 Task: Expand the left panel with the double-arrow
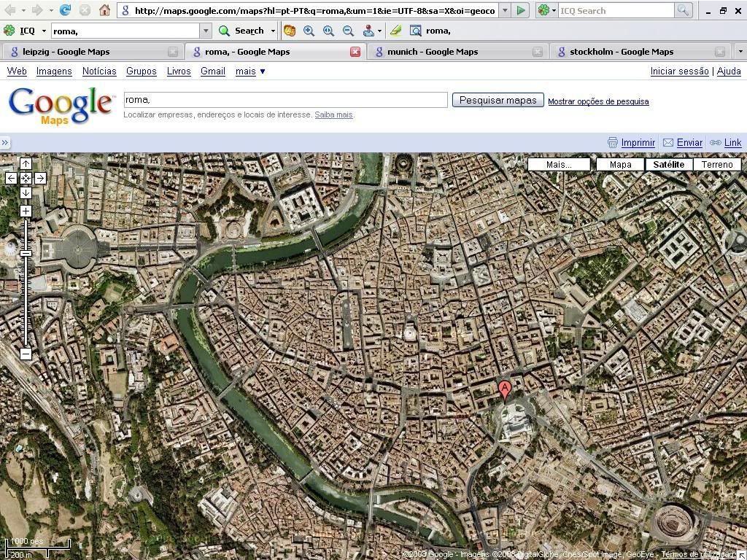tap(5, 143)
